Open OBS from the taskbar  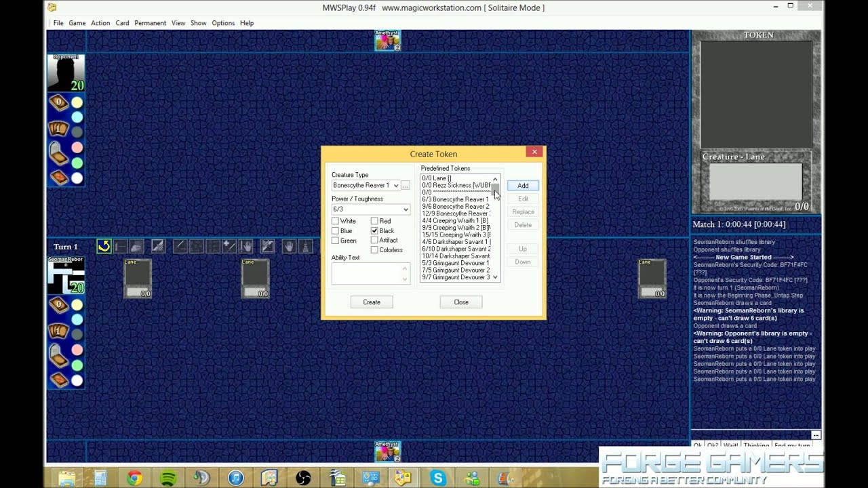(x=303, y=478)
